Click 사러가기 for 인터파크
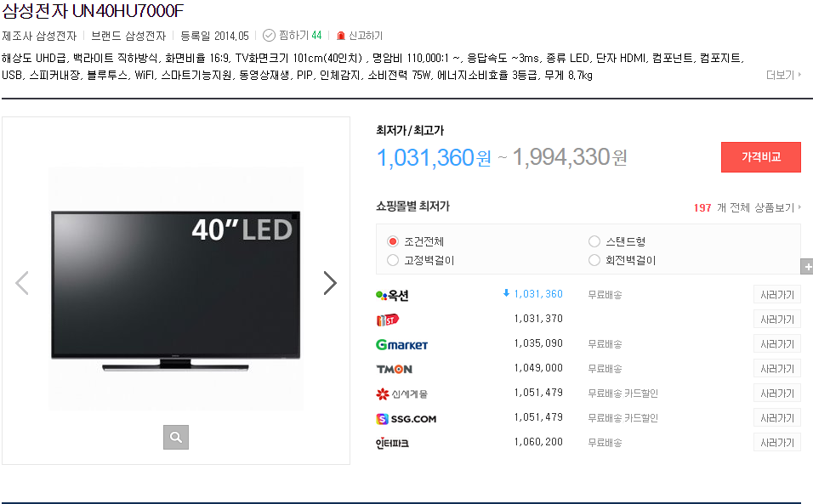 [x=776, y=442]
